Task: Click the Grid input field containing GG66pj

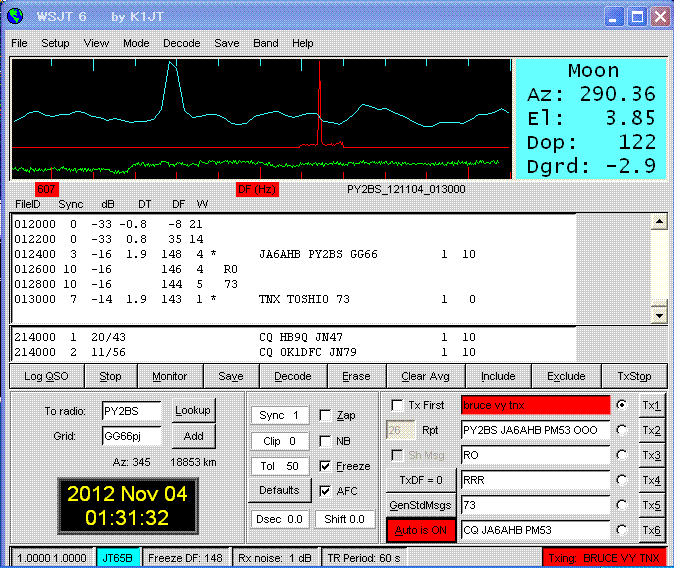Action: (133, 436)
